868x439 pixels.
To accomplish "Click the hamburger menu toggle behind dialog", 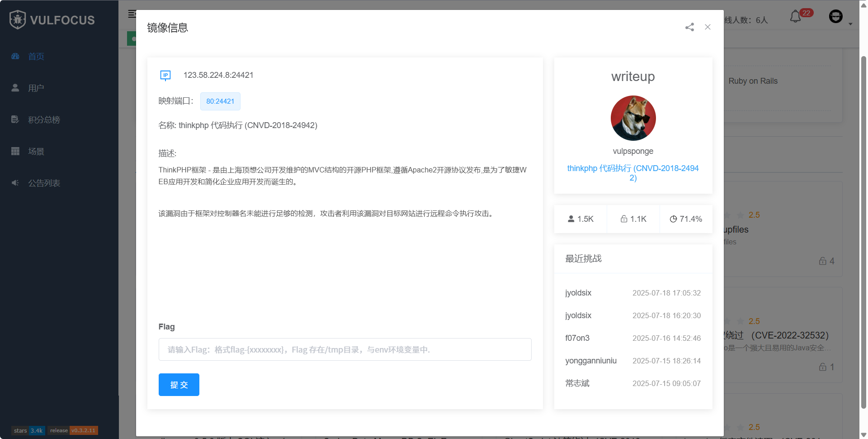I will [x=132, y=14].
